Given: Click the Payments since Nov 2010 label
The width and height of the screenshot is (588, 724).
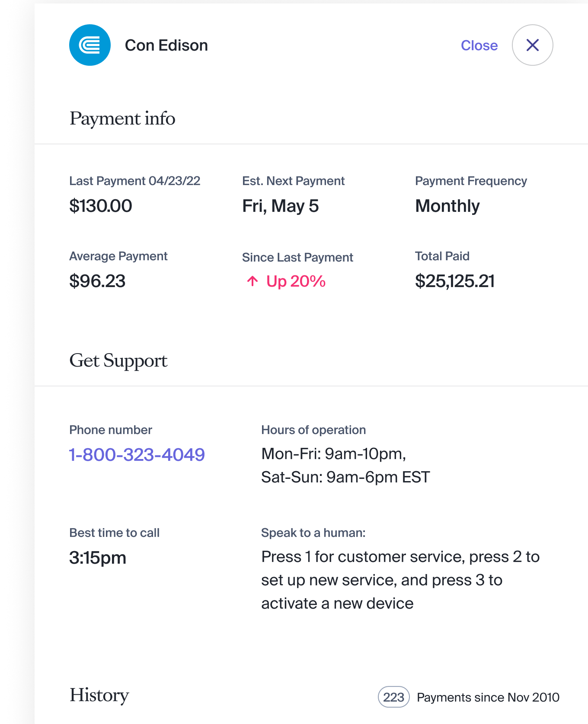Looking at the screenshot, I should click(x=488, y=697).
